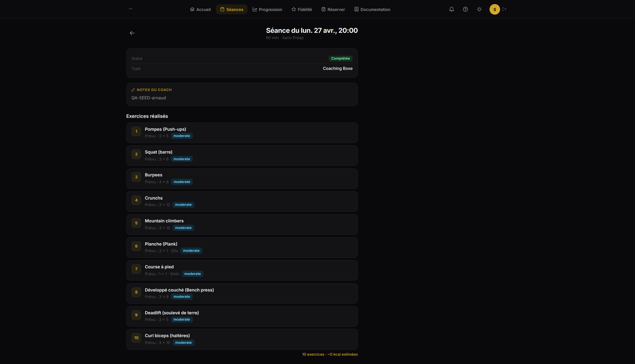
Task: Open the Squat (barre) exercise
Action: [x=242, y=156]
